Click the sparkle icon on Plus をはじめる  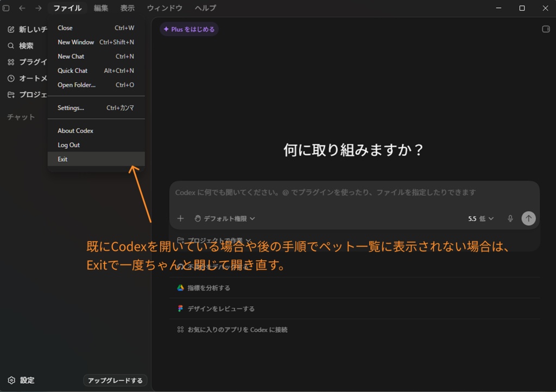166,29
